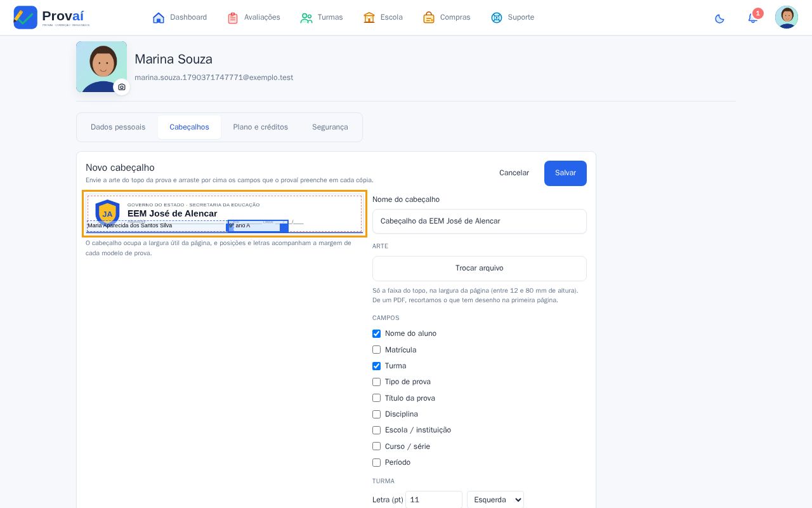812x508 pixels.
Task: Enable the Tipo de prova checkbox
Action: 376,382
